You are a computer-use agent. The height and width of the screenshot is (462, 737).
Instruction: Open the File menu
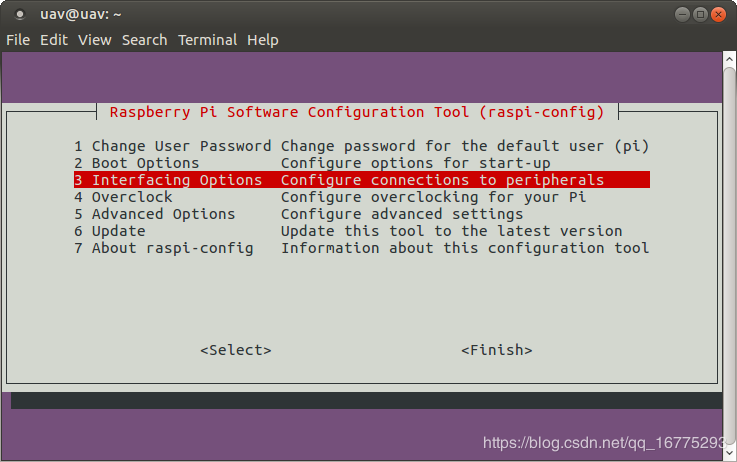[18, 40]
